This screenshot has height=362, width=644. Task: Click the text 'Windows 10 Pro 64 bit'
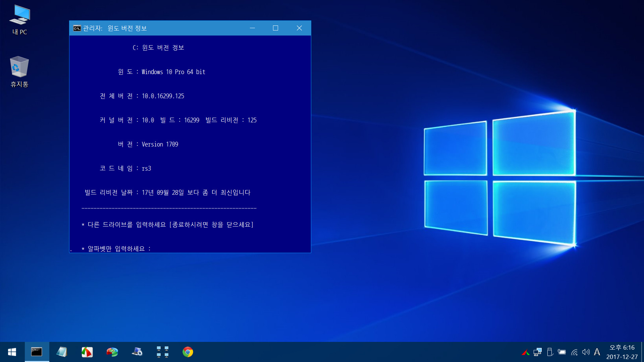click(x=173, y=72)
